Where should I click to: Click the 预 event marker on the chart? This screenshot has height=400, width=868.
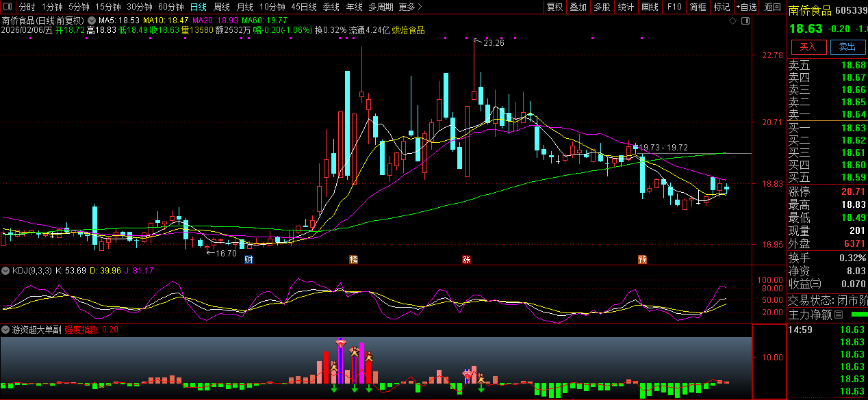click(x=642, y=260)
